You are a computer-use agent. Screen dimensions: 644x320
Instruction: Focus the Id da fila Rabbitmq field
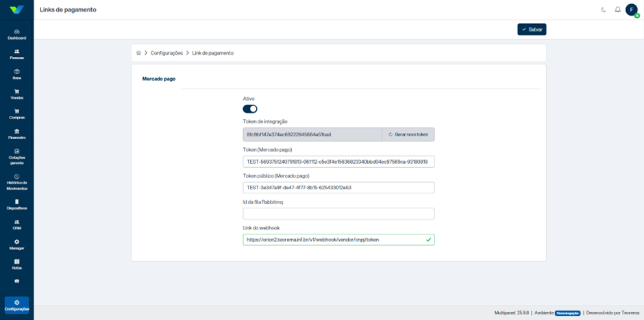click(338, 214)
